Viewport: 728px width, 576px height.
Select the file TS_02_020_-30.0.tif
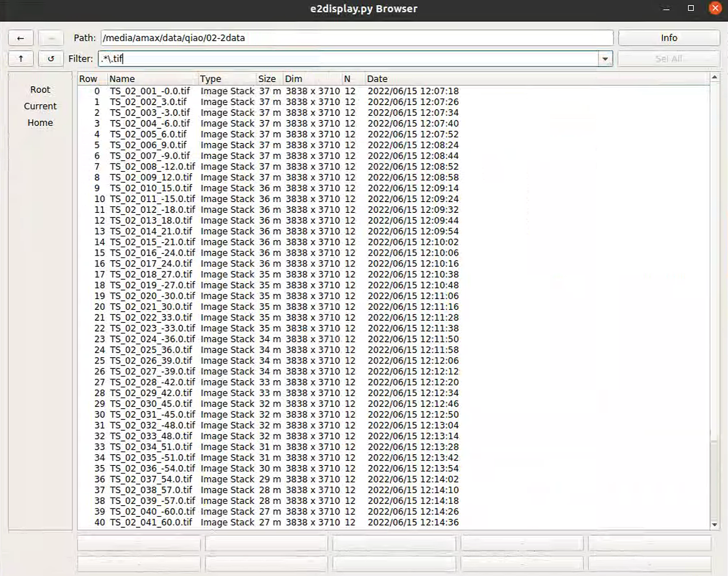(152, 296)
